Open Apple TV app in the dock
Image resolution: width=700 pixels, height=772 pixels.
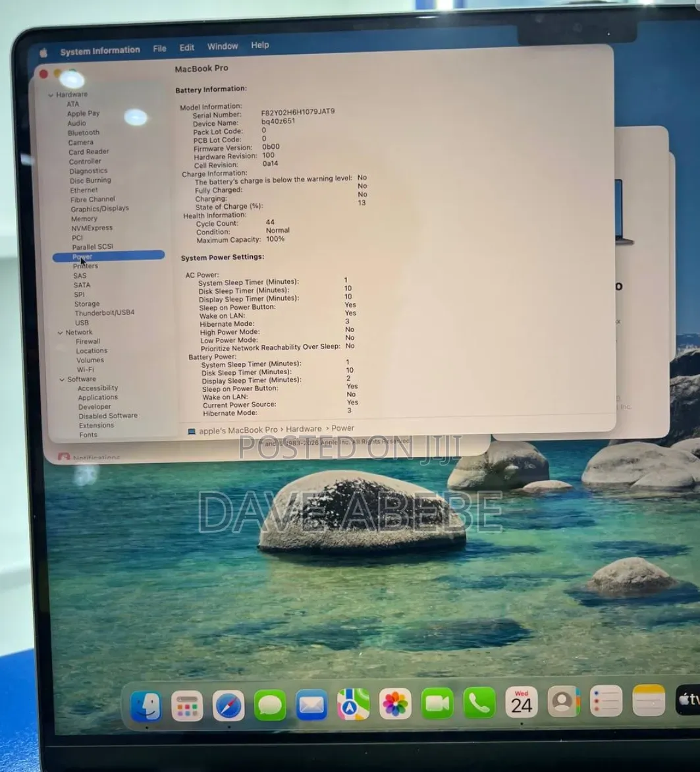(x=688, y=699)
